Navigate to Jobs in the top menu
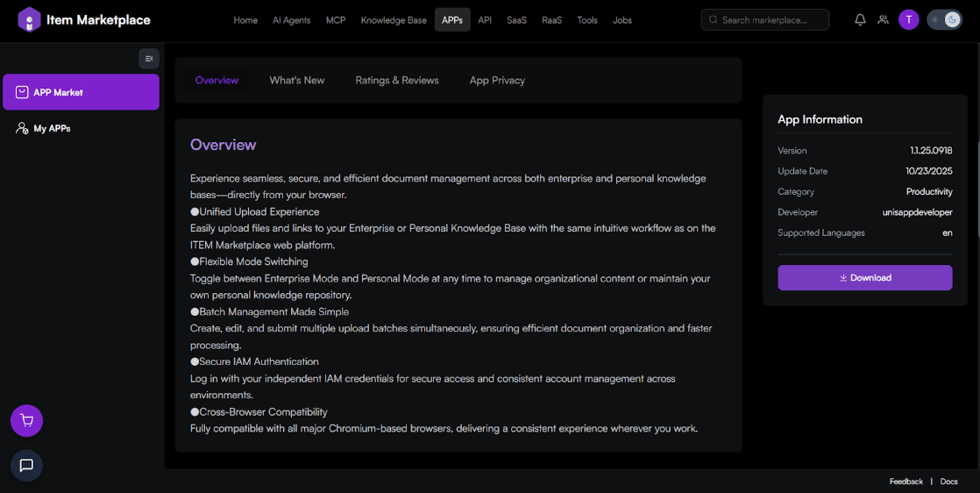Screen dimensions: 980x493 [621, 20]
